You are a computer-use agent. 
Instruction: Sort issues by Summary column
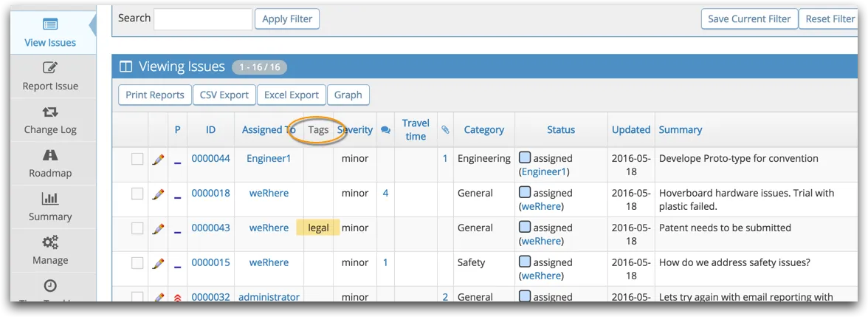pyautogui.click(x=681, y=130)
